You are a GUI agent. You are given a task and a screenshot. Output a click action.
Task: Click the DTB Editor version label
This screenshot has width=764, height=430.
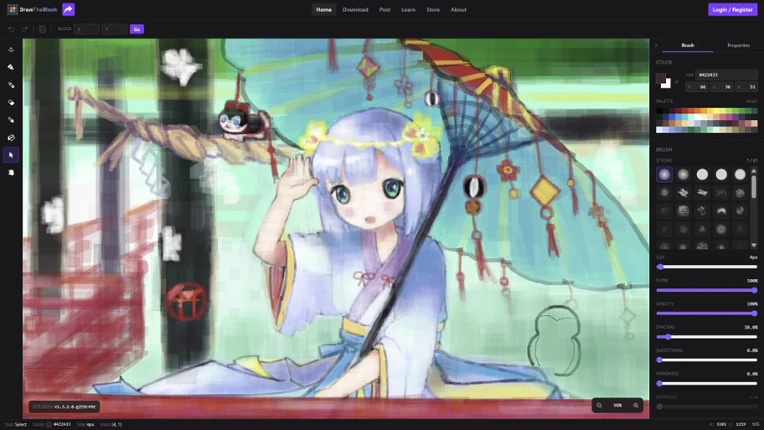(x=64, y=406)
